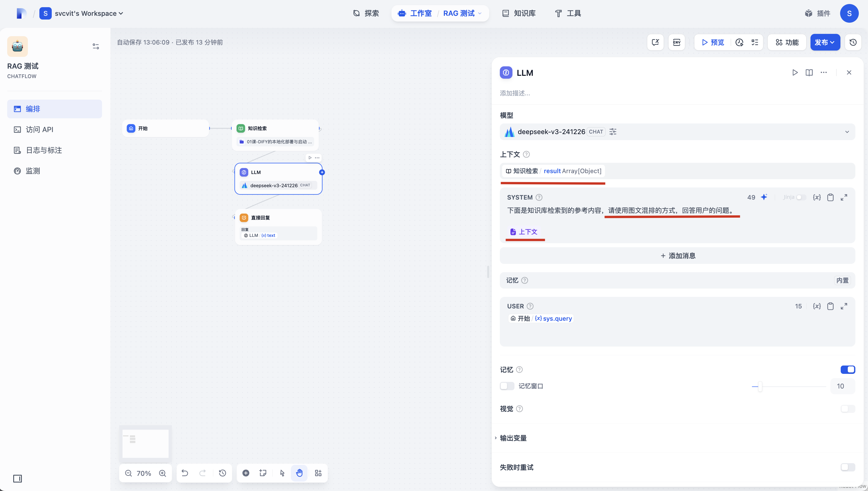Open the deepseek-v3-241226 model dropdown
This screenshot has height=491, width=868.
click(x=677, y=132)
